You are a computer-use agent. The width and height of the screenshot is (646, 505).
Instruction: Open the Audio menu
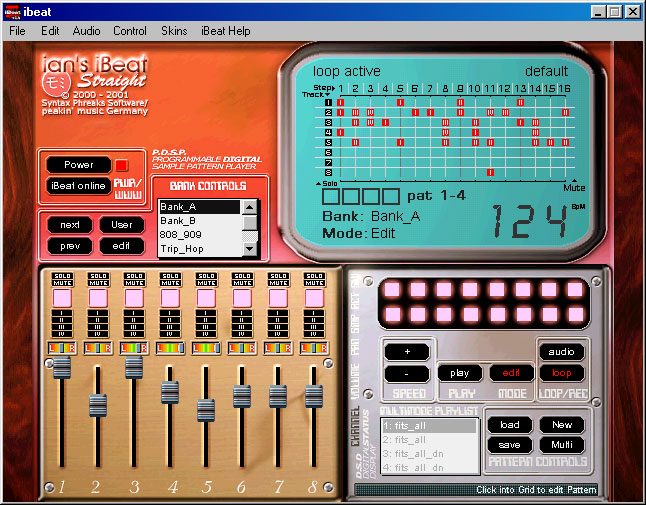[x=87, y=31]
